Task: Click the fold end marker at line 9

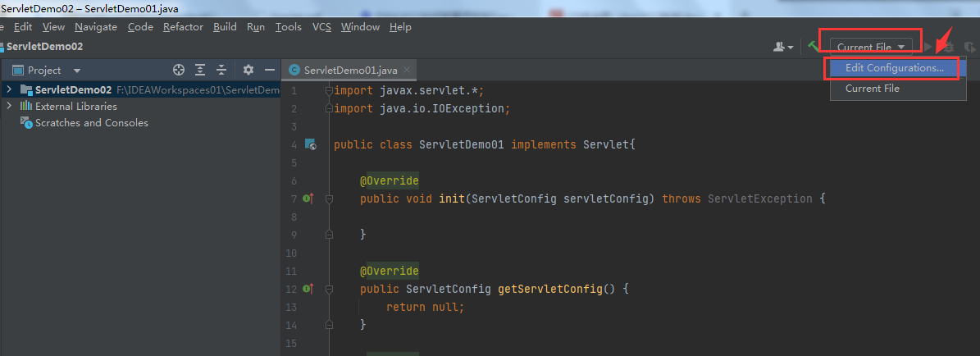Action: [329, 235]
